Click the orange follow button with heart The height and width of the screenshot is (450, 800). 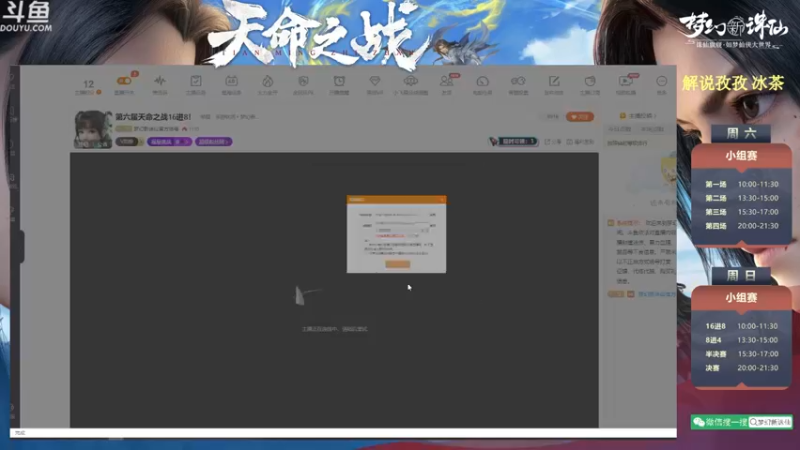[580, 117]
